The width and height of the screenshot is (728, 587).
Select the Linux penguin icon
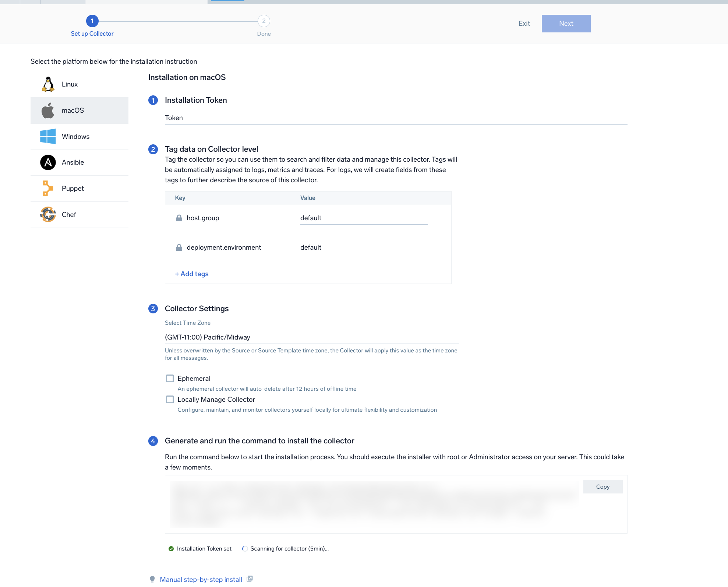click(48, 84)
